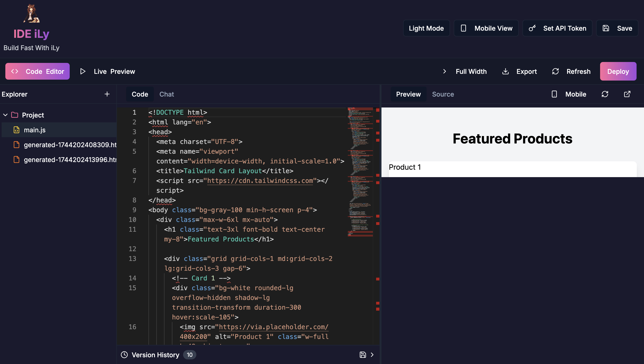
Task: Switch to the Chat tab
Action: (x=166, y=94)
